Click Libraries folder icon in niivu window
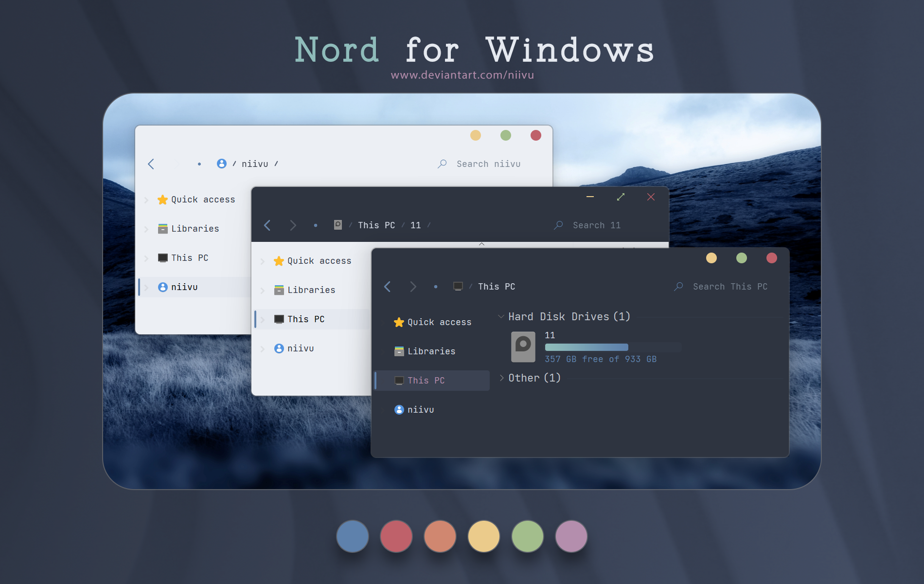Image resolution: width=924 pixels, height=584 pixels. click(163, 229)
